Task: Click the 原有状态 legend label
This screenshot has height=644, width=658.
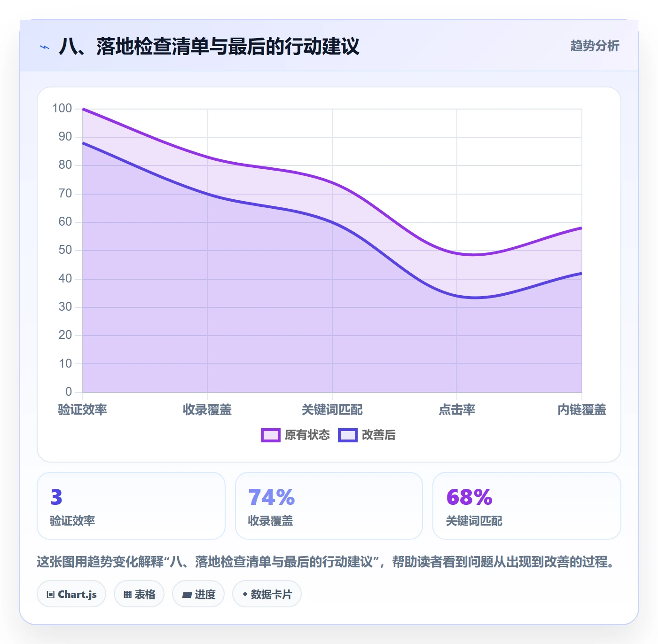Action: pos(307,435)
